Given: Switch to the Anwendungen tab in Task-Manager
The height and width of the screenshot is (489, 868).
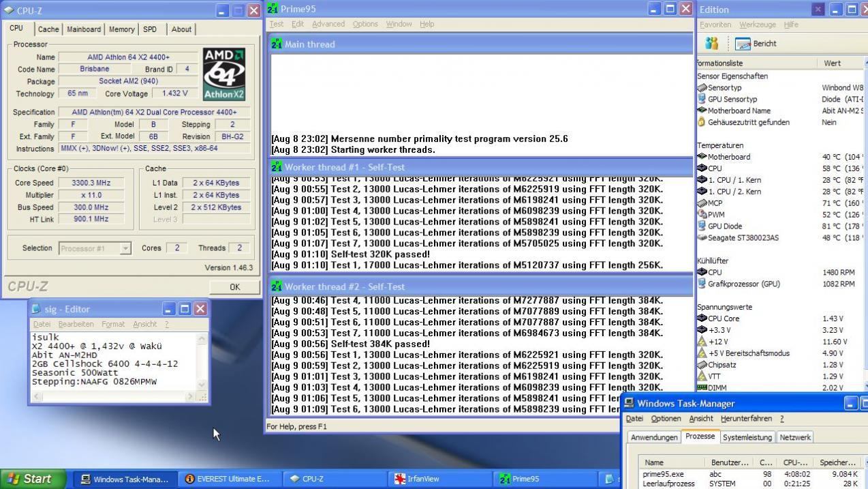Looking at the screenshot, I should coord(654,437).
